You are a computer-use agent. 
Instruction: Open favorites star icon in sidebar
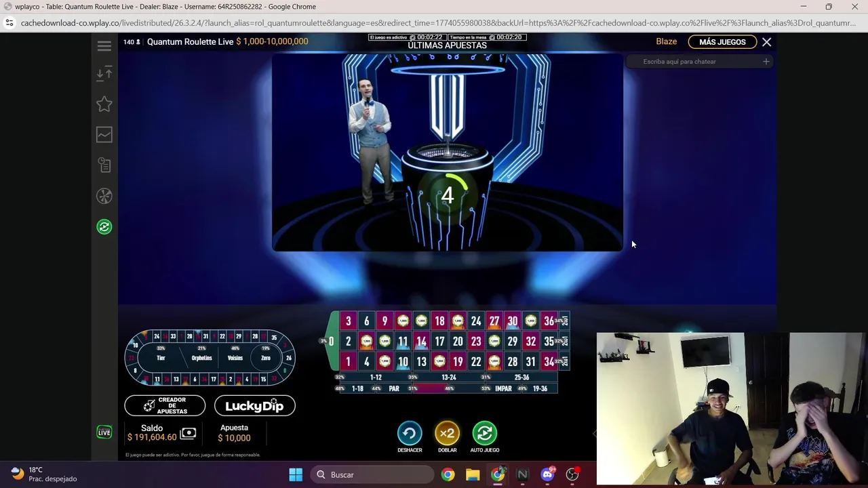104,104
